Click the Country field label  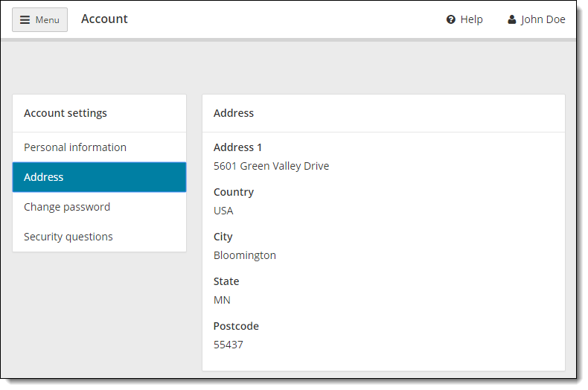(234, 192)
